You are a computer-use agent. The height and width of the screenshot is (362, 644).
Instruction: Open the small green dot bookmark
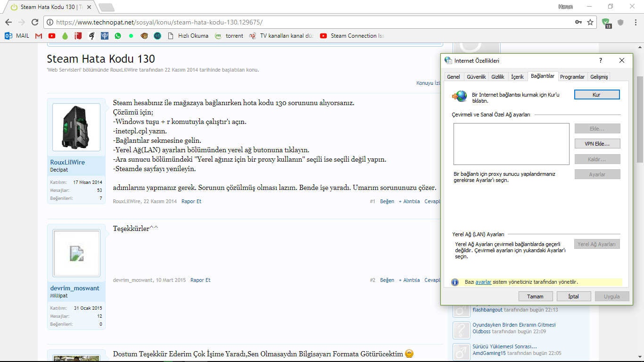(131, 36)
